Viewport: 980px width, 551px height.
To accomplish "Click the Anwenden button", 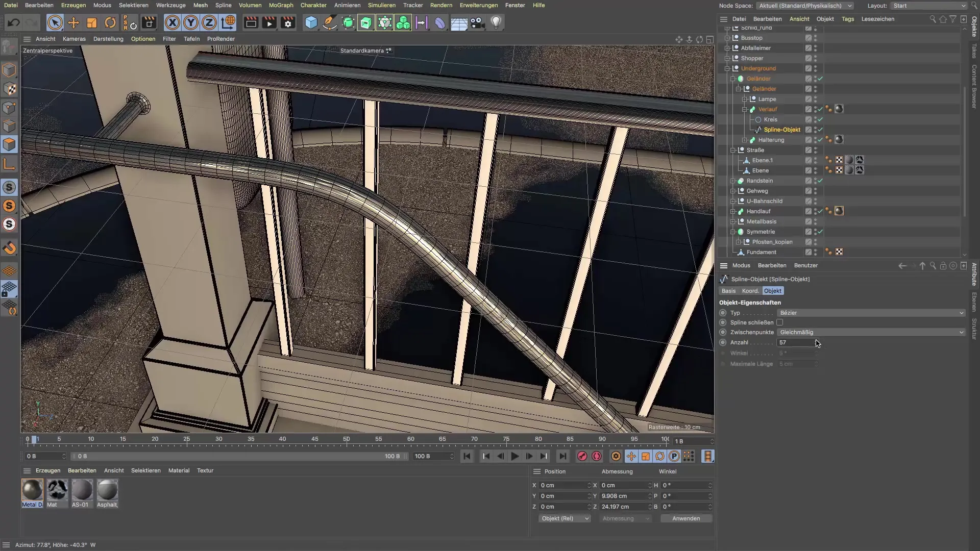I will click(686, 518).
